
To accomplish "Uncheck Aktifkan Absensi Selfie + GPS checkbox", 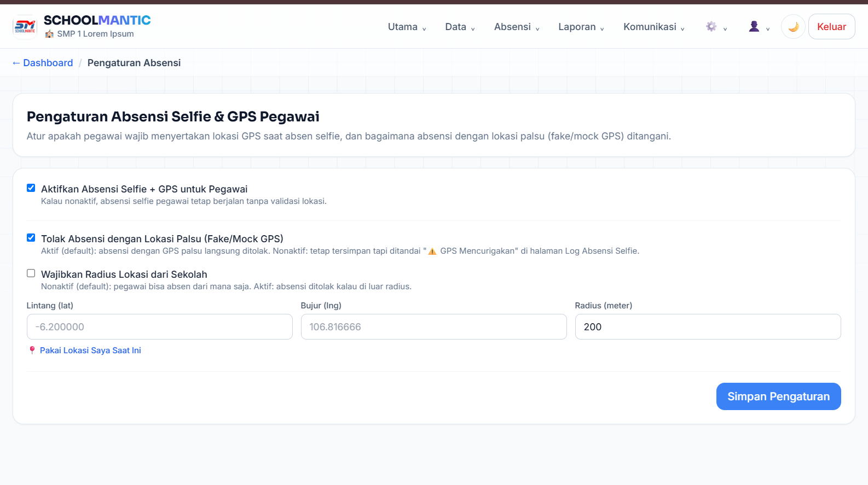I will point(31,188).
